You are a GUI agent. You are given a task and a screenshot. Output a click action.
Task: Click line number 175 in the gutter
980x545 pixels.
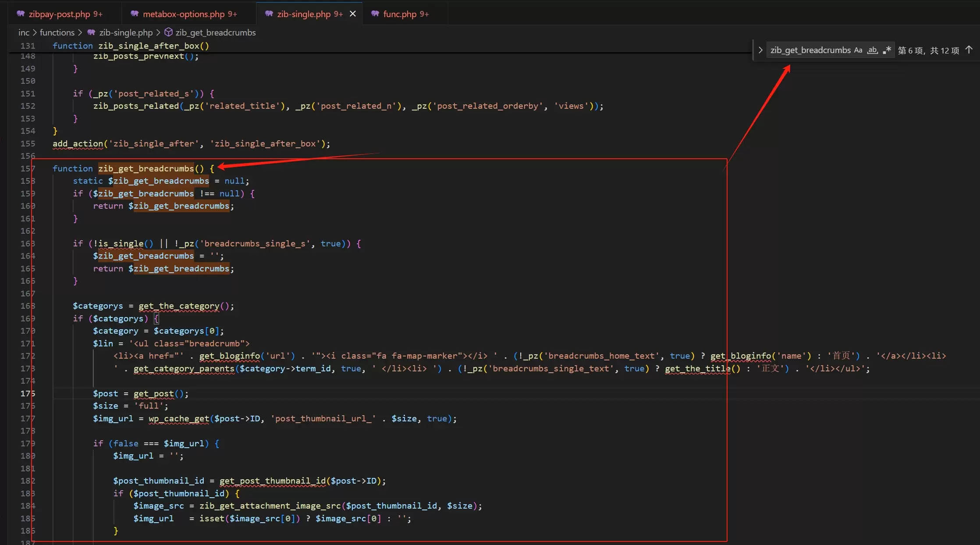[x=28, y=393]
